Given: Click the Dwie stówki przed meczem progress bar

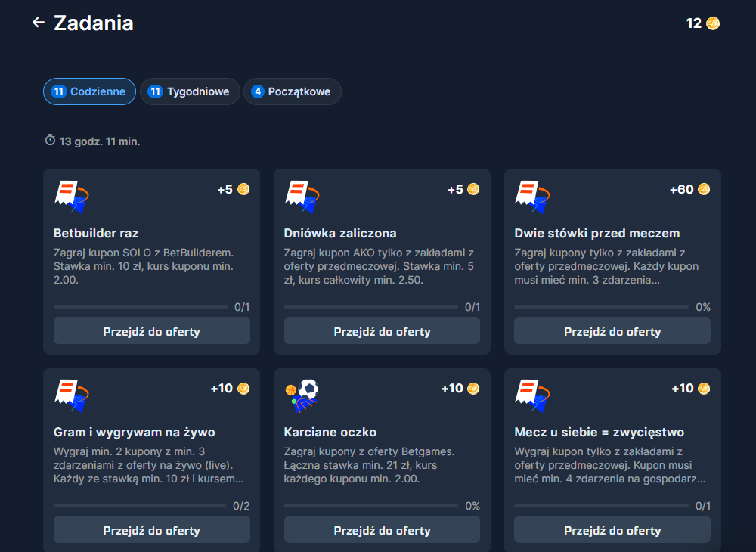Looking at the screenshot, I should (x=601, y=307).
